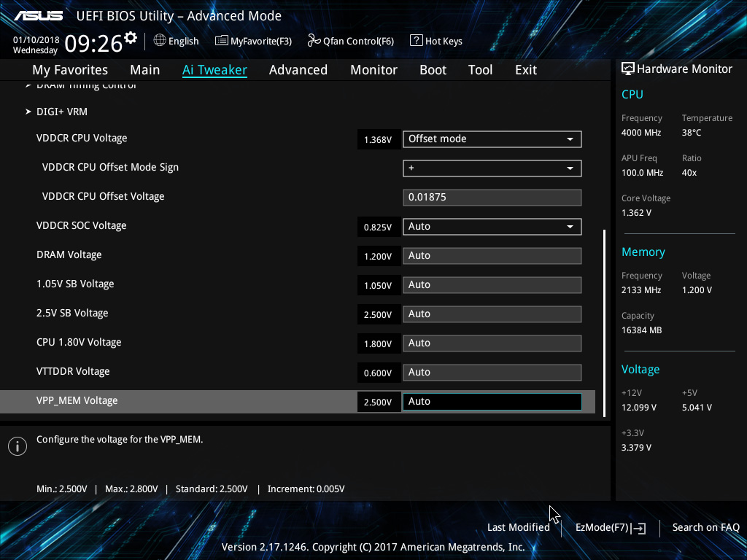Click the settings gear next to clock
747x560 pixels.
(x=131, y=38)
